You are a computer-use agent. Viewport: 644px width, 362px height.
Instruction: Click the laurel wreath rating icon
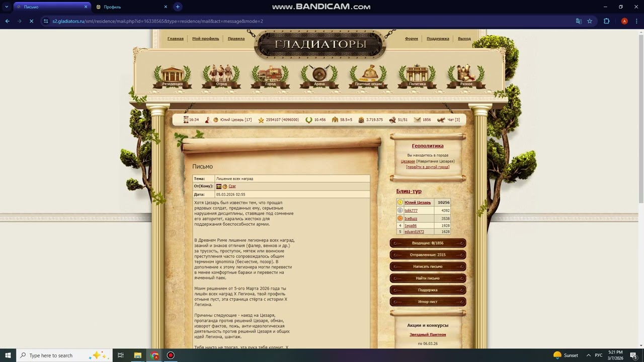pyautogui.click(x=309, y=120)
